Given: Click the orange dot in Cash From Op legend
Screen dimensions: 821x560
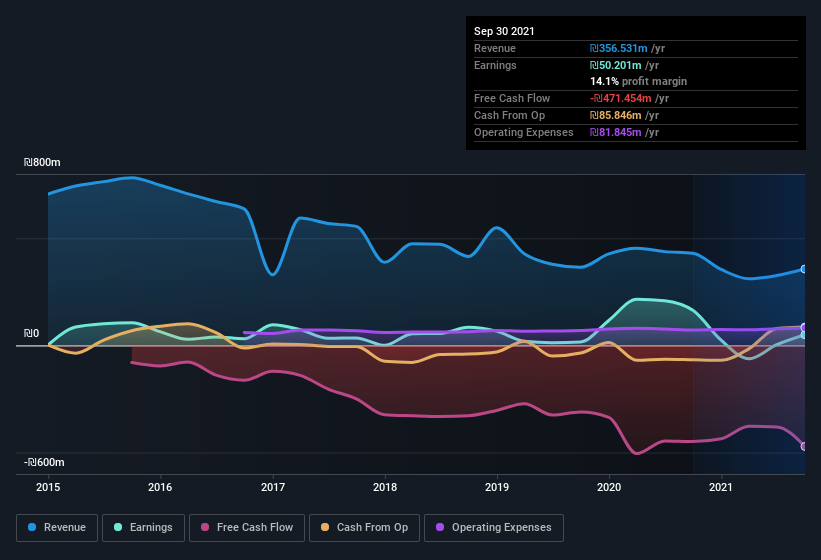Looking at the screenshot, I should [x=327, y=527].
